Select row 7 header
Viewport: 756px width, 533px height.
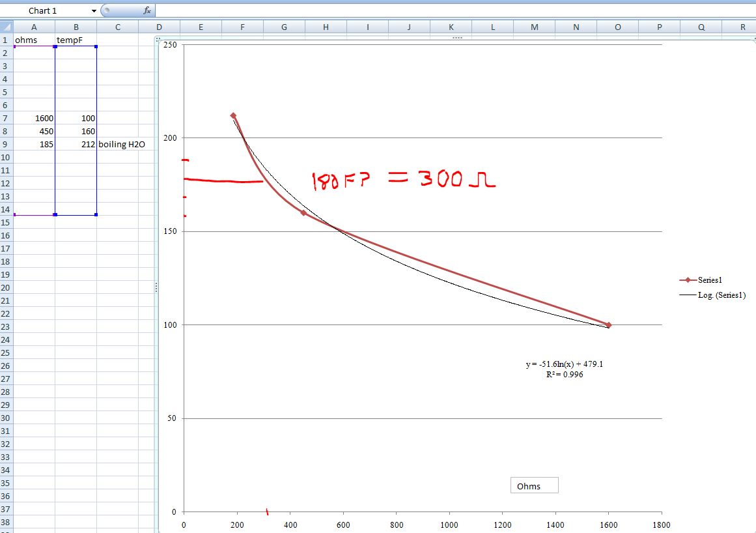(6, 118)
